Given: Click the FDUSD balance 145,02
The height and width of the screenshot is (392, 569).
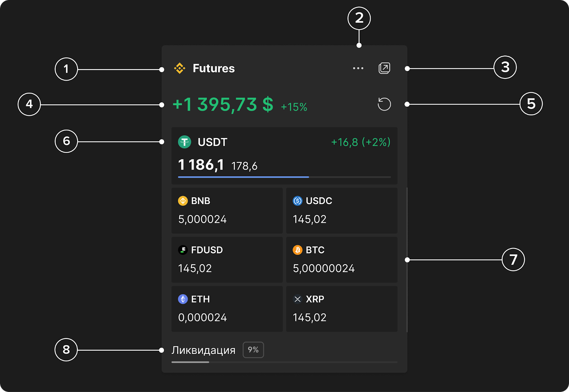Looking at the screenshot, I should 195,268.
